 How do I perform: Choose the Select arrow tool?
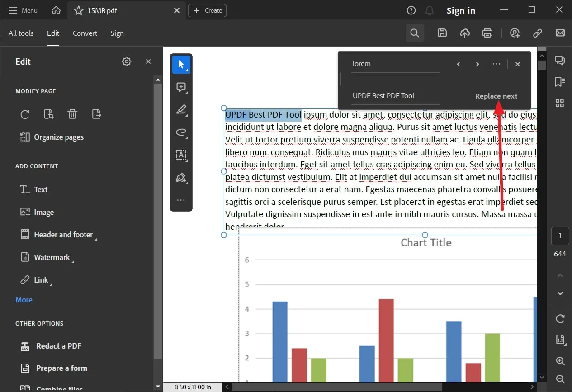pos(181,65)
